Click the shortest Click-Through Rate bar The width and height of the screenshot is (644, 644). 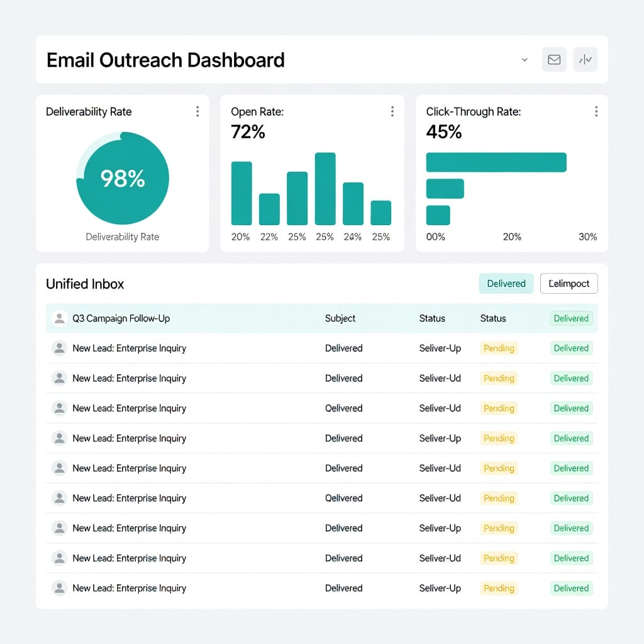tap(438, 215)
